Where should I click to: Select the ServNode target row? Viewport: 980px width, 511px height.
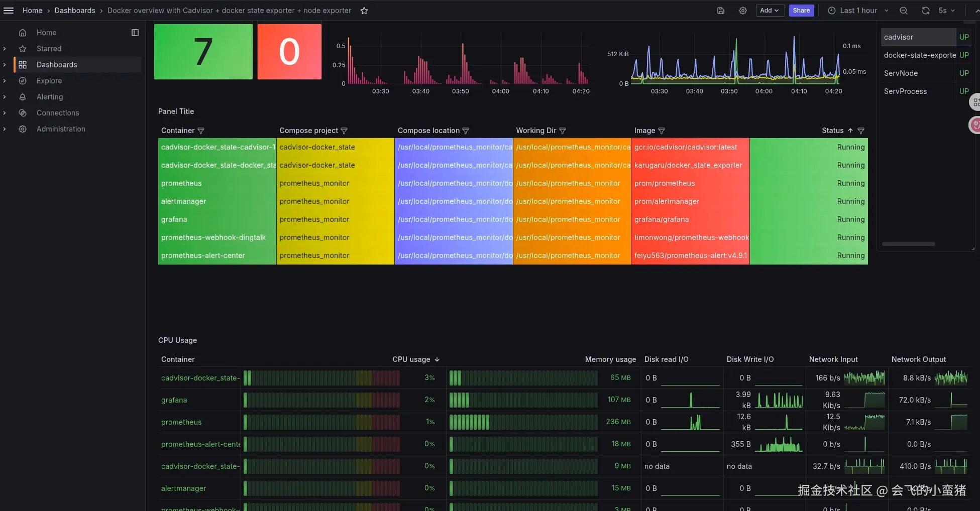click(x=925, y=73)
